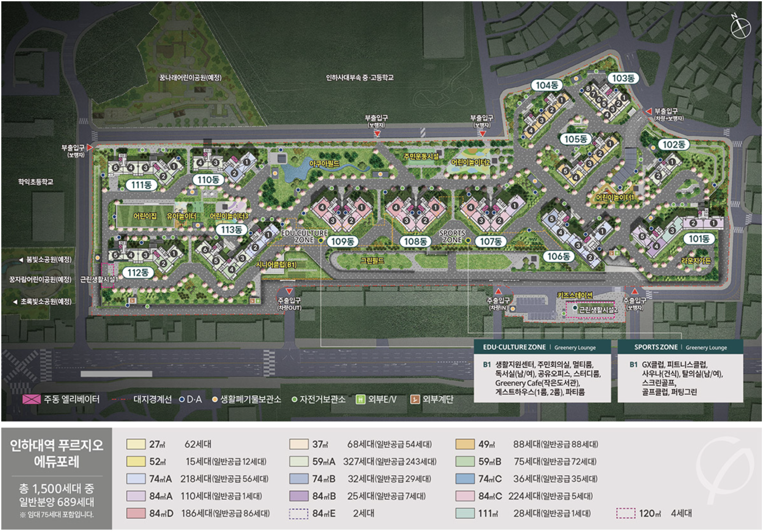Click the 106동 building label
This screenshot has width=764, height=532.
click(559, 256)
